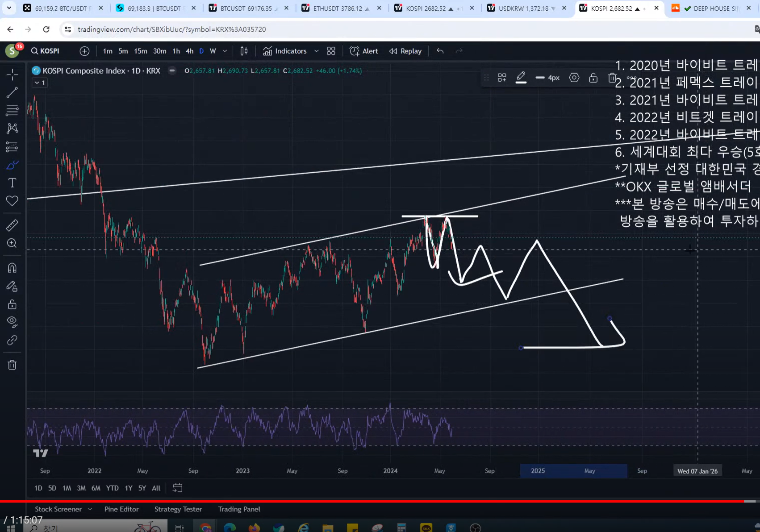Click the link icon in left toolbar
760x532 pixels.
click(x=12, y=341)
